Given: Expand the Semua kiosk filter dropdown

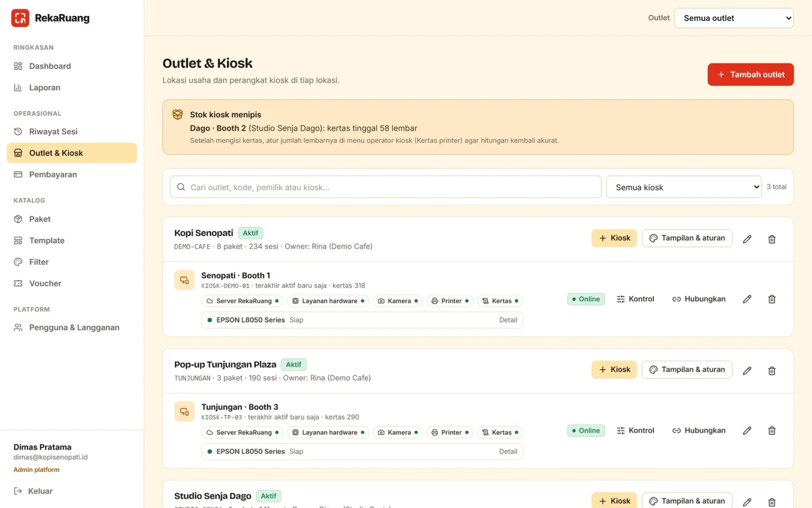Looking at the screenshot, I should coord(684,187).
